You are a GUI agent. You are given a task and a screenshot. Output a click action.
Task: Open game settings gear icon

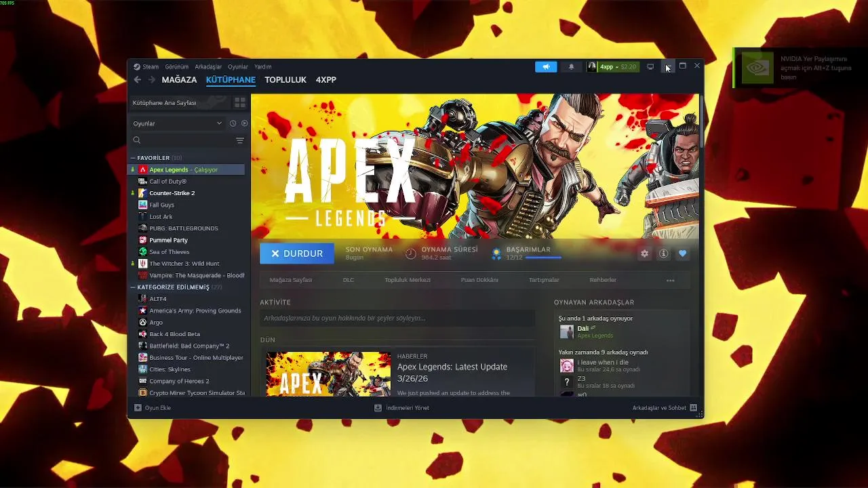click(644, 253)
